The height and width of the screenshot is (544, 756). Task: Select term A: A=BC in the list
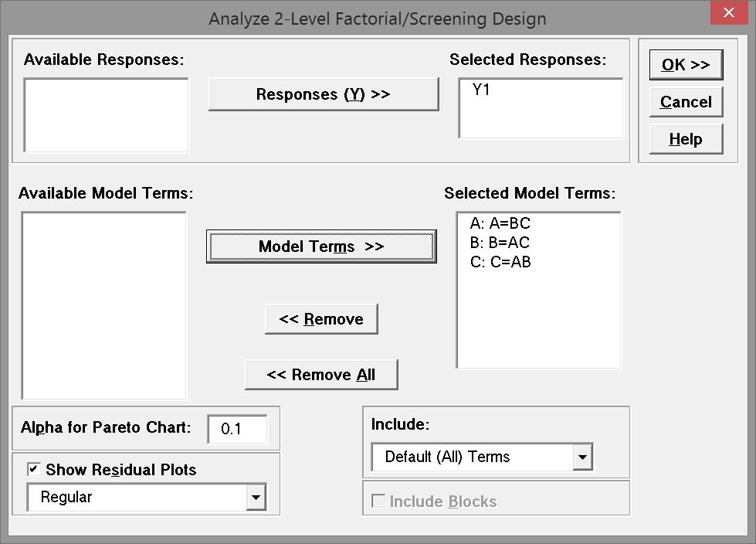pos(500,223)
